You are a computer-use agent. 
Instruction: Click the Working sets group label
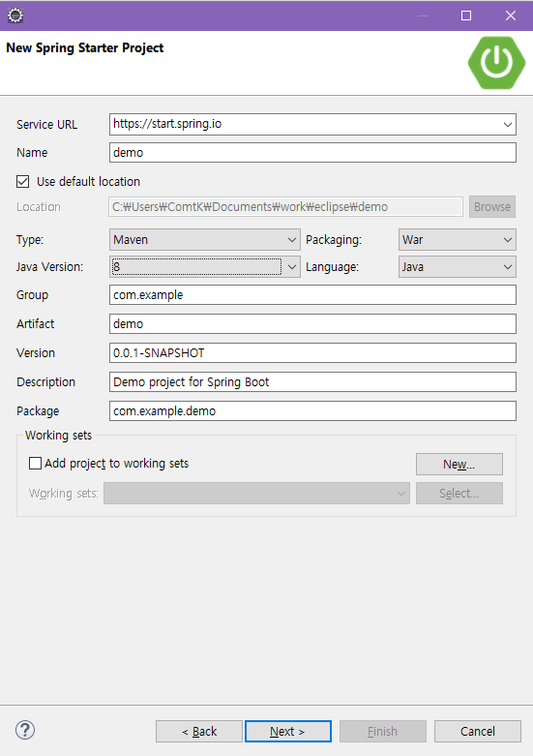click(x=58, y=435)
